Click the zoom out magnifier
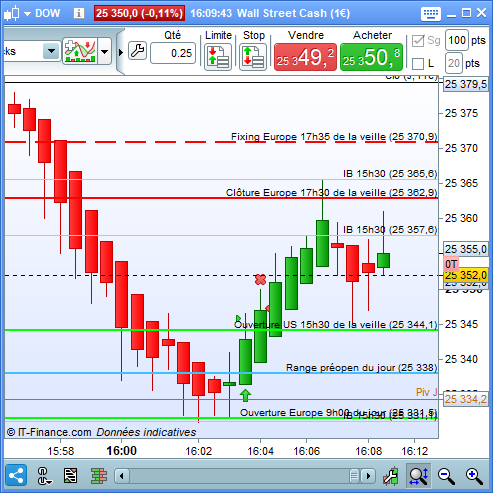This screenshot has width=493, height=493. 446,476
